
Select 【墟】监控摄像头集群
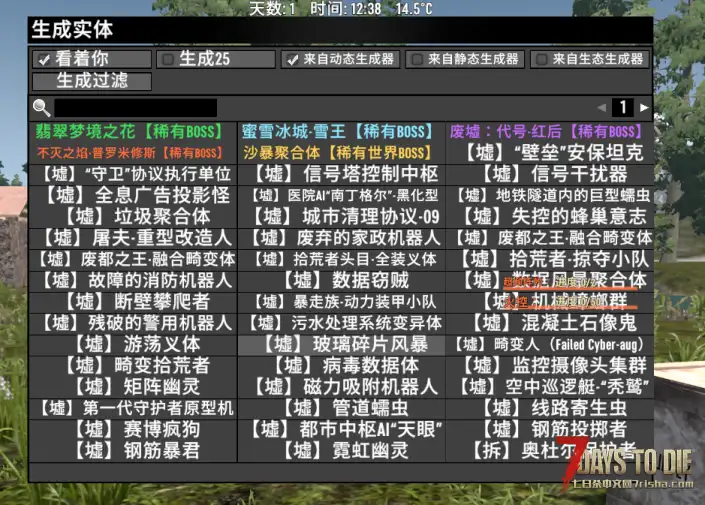tap(553, 365)
